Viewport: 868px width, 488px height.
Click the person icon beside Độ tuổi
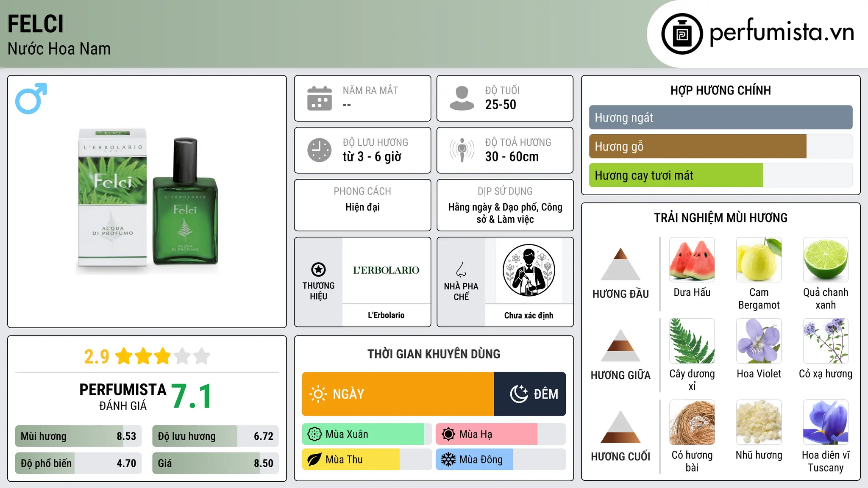462,98
